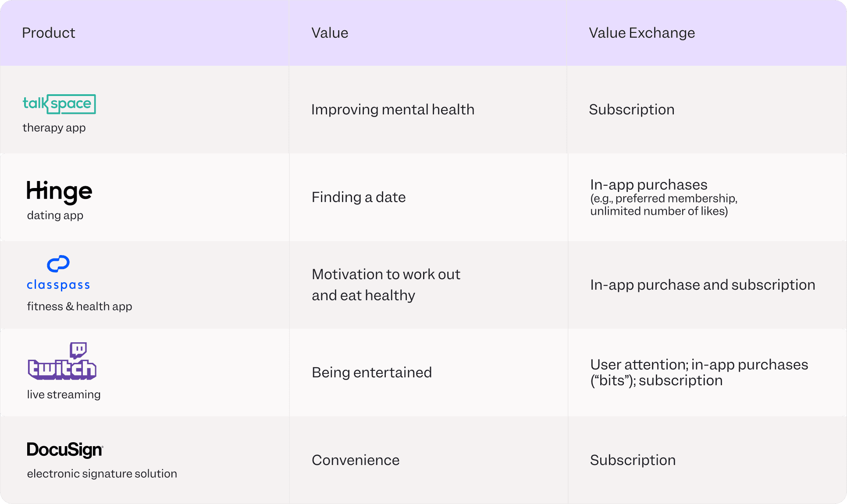Image resolution: width=847 pixels, height=504 pixels.
Task: Select the Product column header
Action: [x=49, y=33]
